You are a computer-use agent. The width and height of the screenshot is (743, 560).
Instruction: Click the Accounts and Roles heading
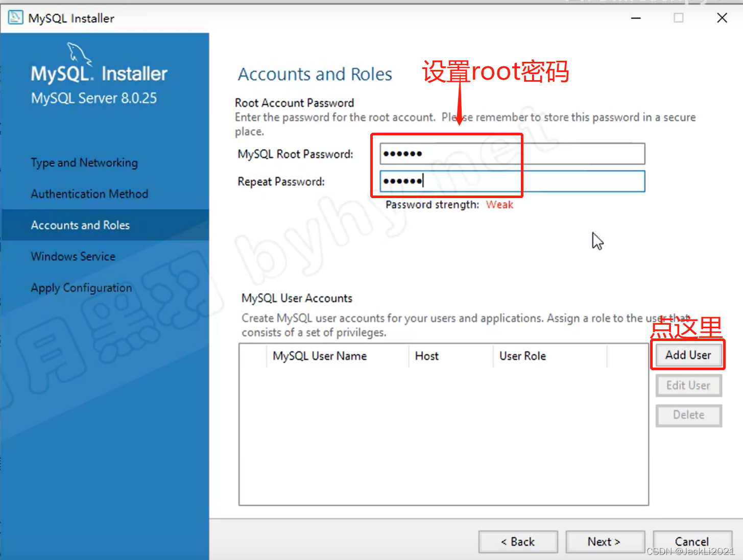[315, 74]
